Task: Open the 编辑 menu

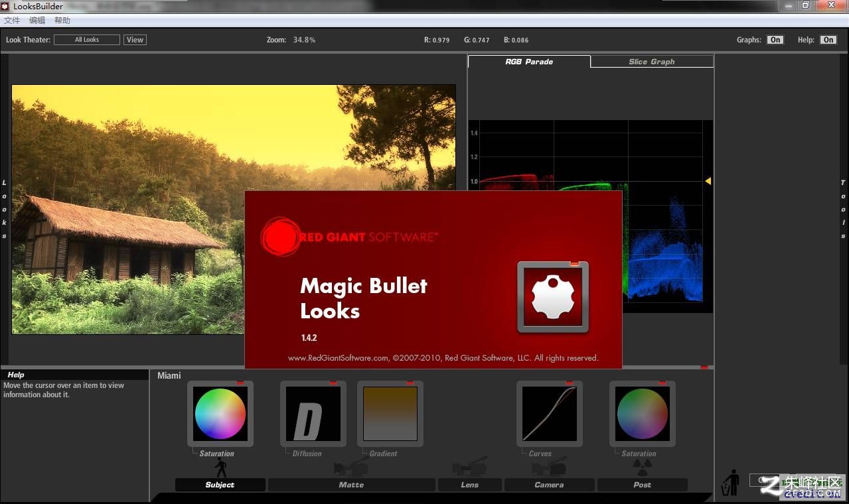Action: tap(37, 21)
